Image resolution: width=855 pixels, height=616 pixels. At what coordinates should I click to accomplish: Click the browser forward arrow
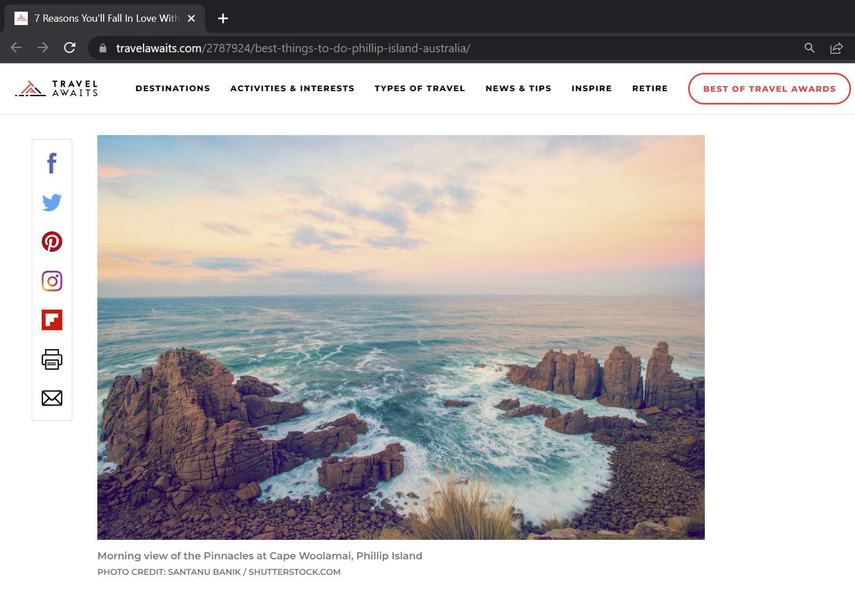(43, 48)
